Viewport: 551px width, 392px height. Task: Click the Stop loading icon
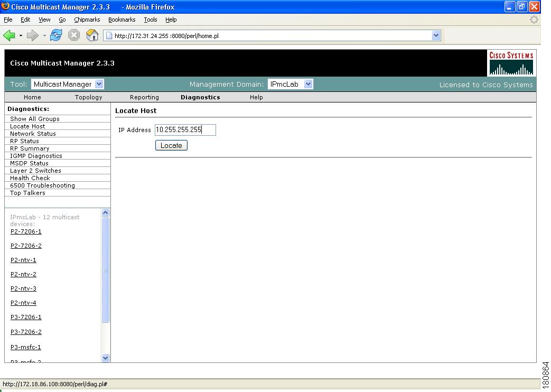74,35
